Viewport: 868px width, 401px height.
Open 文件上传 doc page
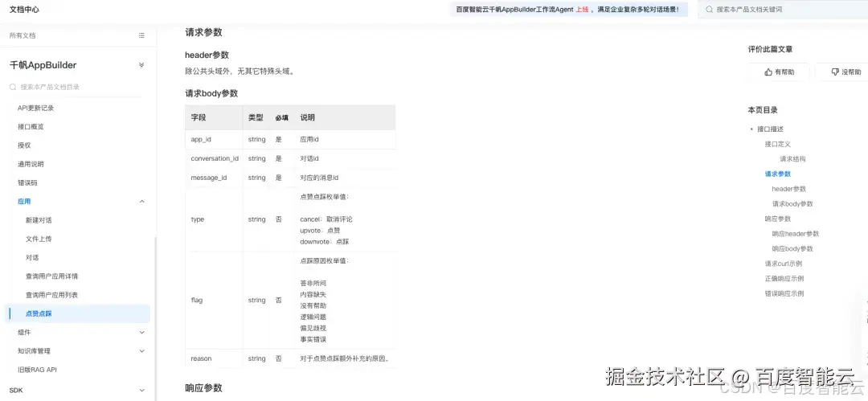click(x=39, y=239)
